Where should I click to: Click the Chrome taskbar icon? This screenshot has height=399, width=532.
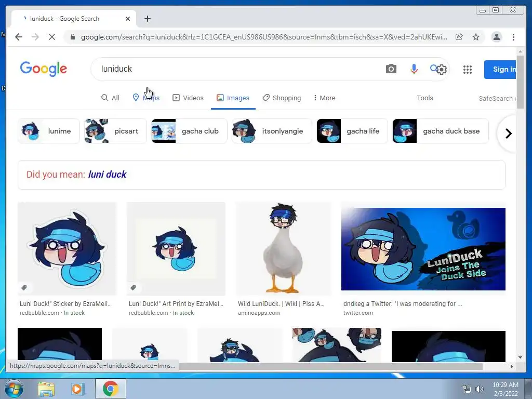(x=111, y=389)
